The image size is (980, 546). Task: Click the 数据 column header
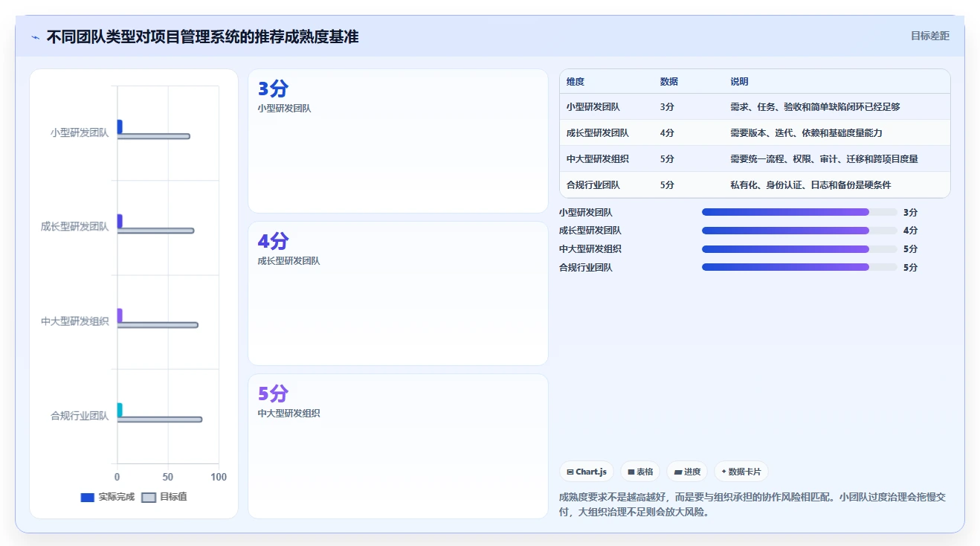tap(669, 82)
